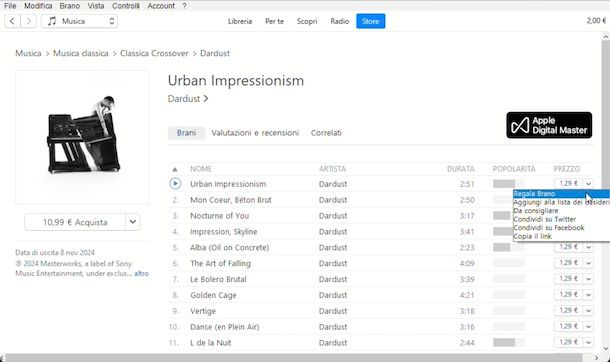610x362 pixels.
Task: Click the Urban Impressionism album cover
Action: point(82,137)
